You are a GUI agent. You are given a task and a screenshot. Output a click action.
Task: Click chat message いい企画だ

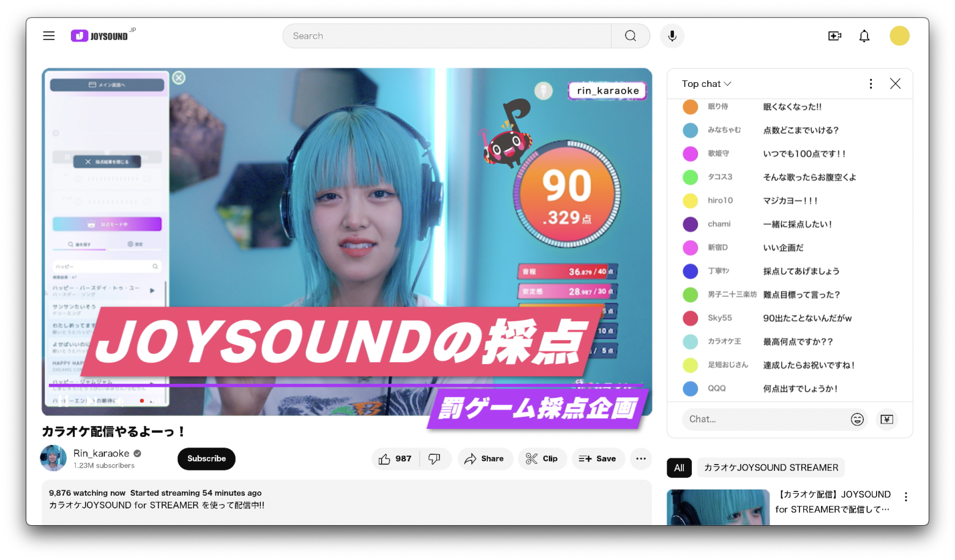(783, 247)
